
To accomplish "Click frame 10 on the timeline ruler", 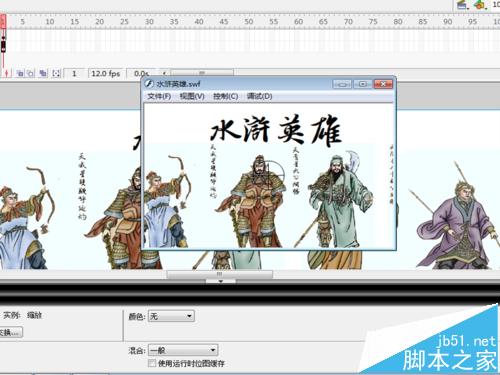I will [50, 22].
